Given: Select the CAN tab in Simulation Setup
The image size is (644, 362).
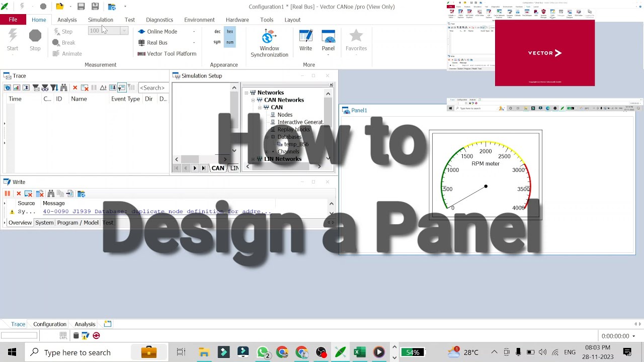Looking at the screenshot, I should [x=217, y=168].
